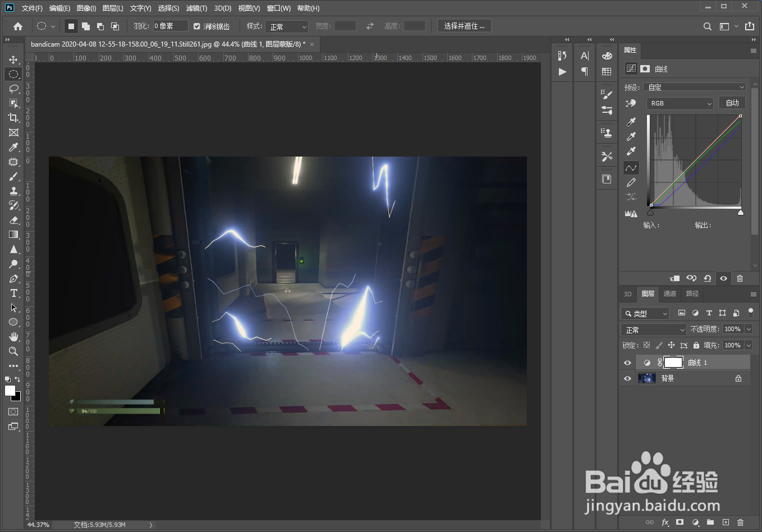Open the layer filter type dropdown
The width and height of the screenshot is (762, 532).
pos(645,313)
